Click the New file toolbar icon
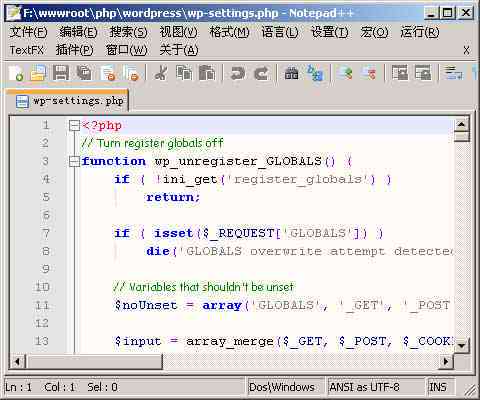The image size is (480, 400). (x=16, y=73)
